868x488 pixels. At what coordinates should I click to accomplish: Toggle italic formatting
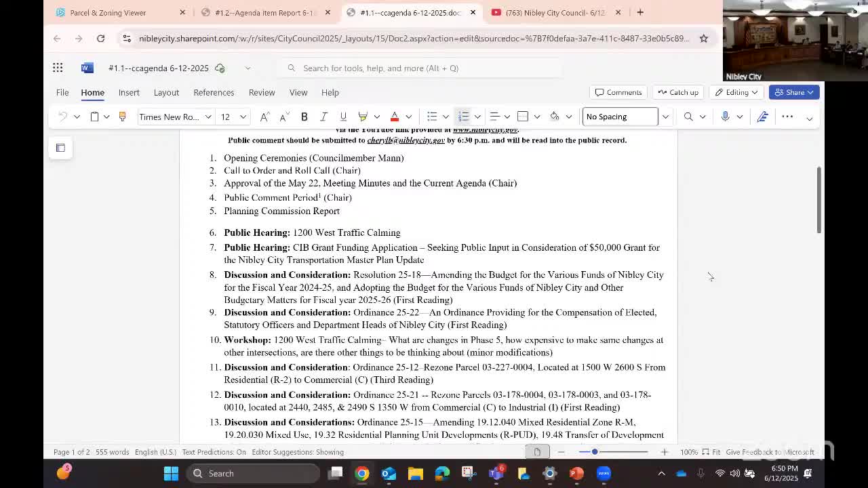[324, 117]
